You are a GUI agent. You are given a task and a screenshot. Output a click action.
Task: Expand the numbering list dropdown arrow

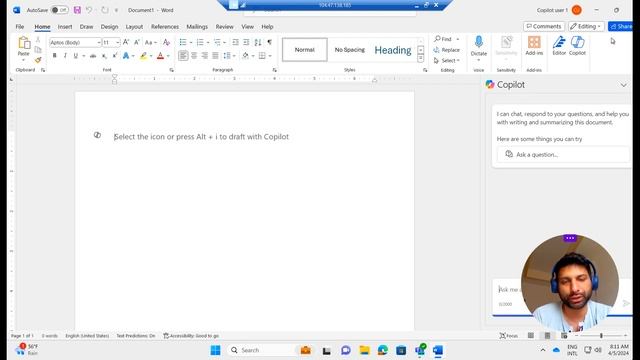point(208,42)
